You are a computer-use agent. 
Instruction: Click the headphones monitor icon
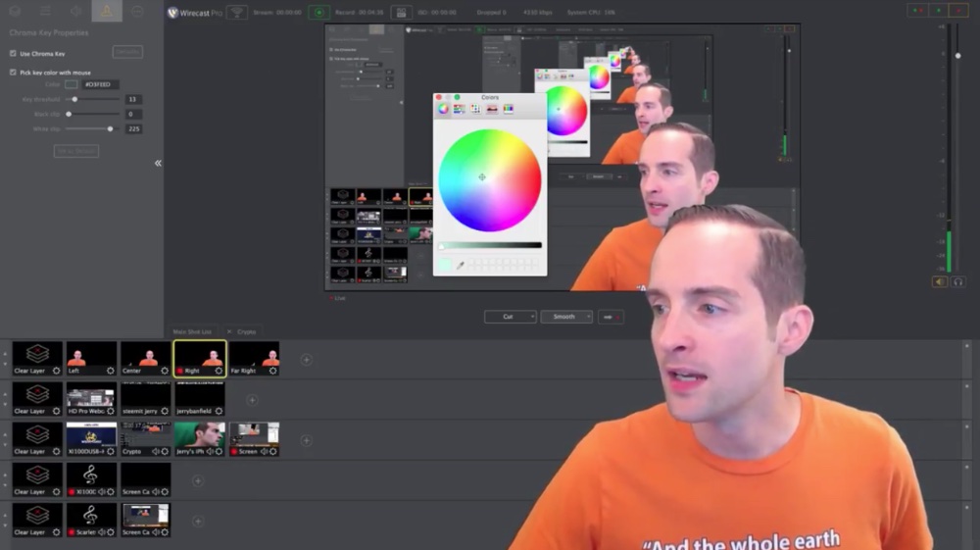coord(957,282)
